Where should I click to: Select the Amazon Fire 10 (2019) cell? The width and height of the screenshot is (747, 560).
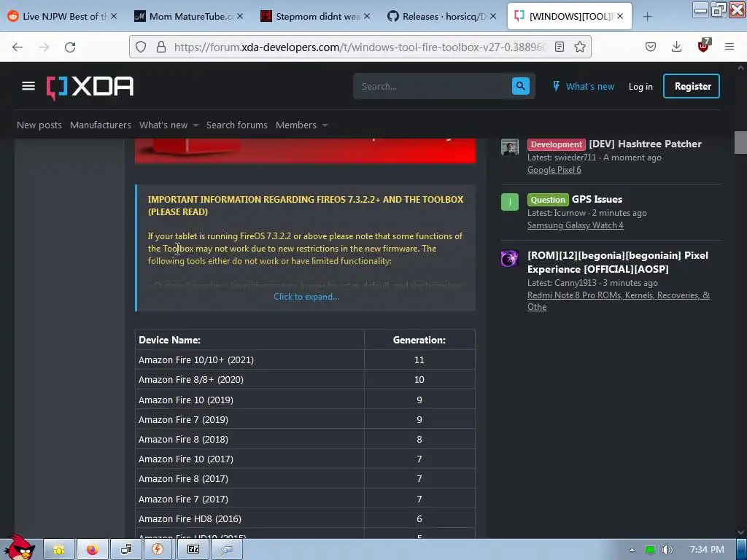tap(249, 400)
